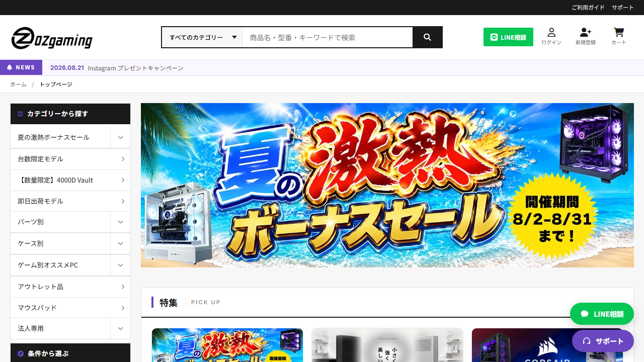Open the 即日出荷モデル category

pos(70,201)
